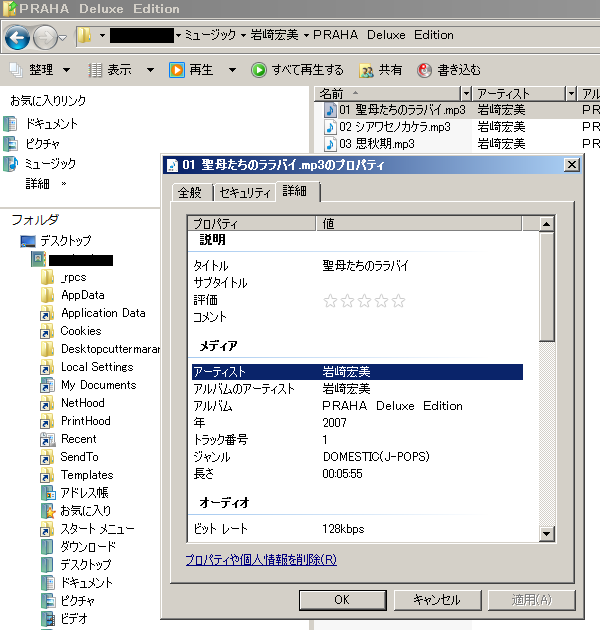Click the 再生 play toolbar button

(191, 70)
